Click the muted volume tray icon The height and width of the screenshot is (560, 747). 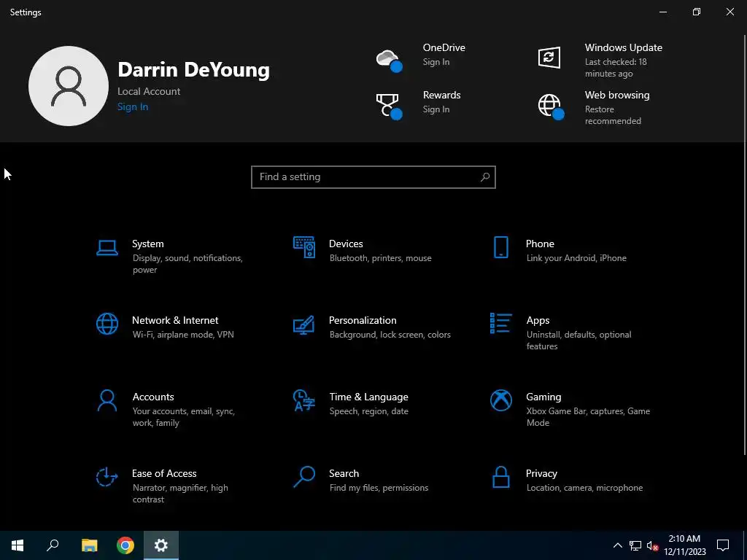652,545
